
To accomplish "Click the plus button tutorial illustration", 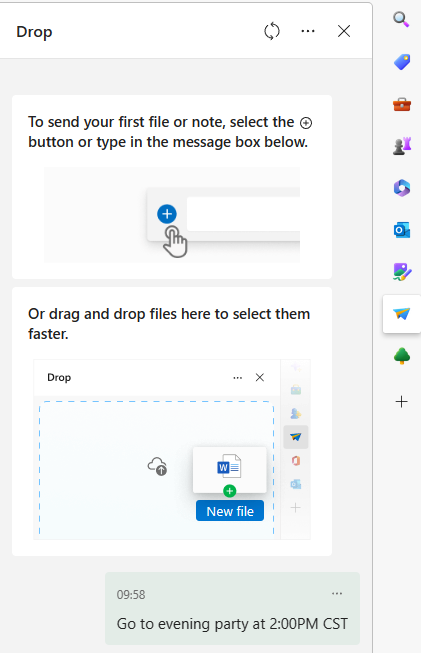I will coord(172,215).
